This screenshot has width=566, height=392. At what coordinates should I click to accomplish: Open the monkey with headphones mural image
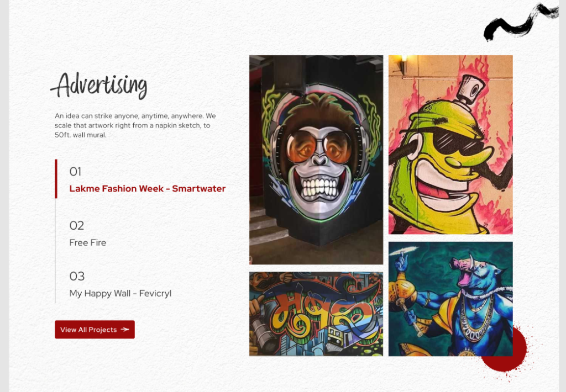point(316,160)
